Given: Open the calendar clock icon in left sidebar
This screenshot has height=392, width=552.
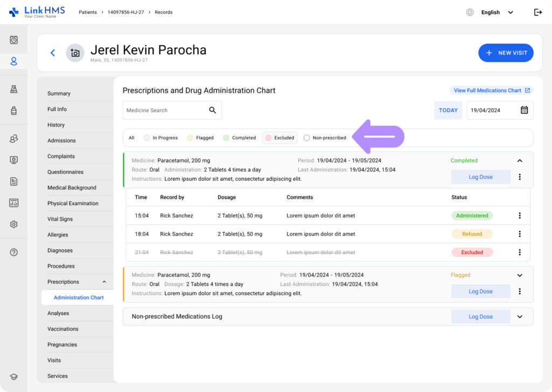Looking at the screenshot, I should coord(13,40).
